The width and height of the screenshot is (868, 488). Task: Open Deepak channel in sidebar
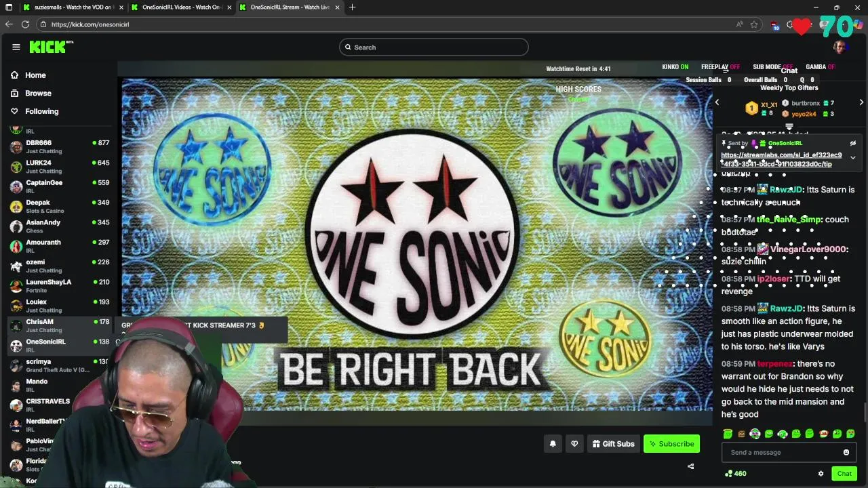point(60,206)
